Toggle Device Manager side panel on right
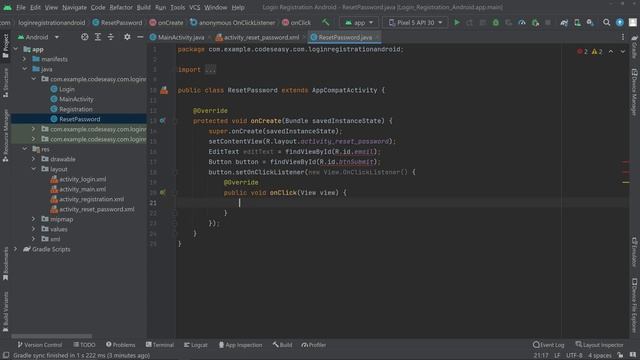This screenshot has width=640, height=360. pos(634,92)
